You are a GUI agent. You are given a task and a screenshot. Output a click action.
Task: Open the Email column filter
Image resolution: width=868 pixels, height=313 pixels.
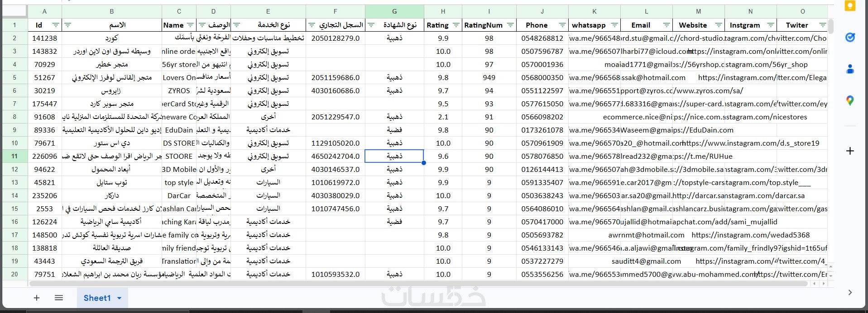point(667,25)
